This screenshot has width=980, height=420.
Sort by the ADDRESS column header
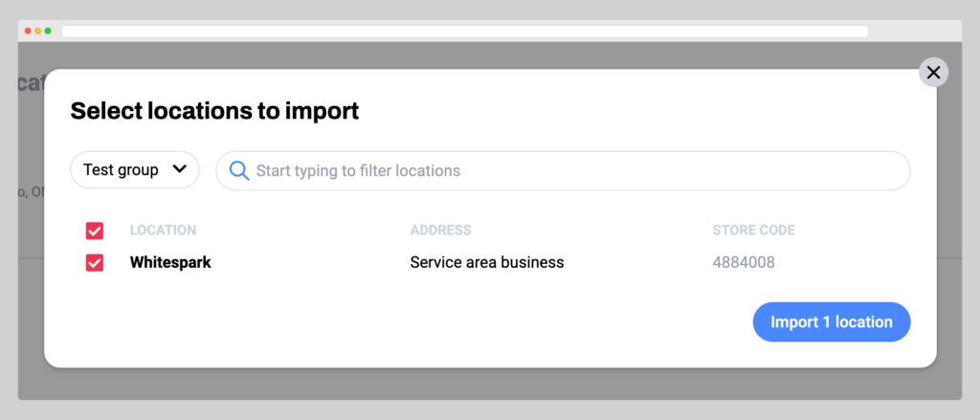tap(440, 231)
